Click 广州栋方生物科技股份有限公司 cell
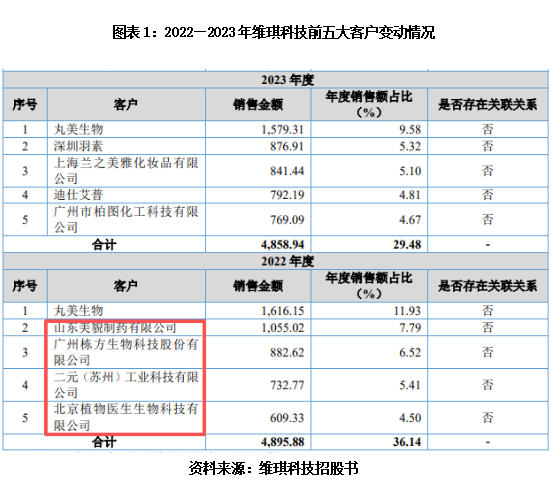Screen dimensions: 554x481 point(126,352)
